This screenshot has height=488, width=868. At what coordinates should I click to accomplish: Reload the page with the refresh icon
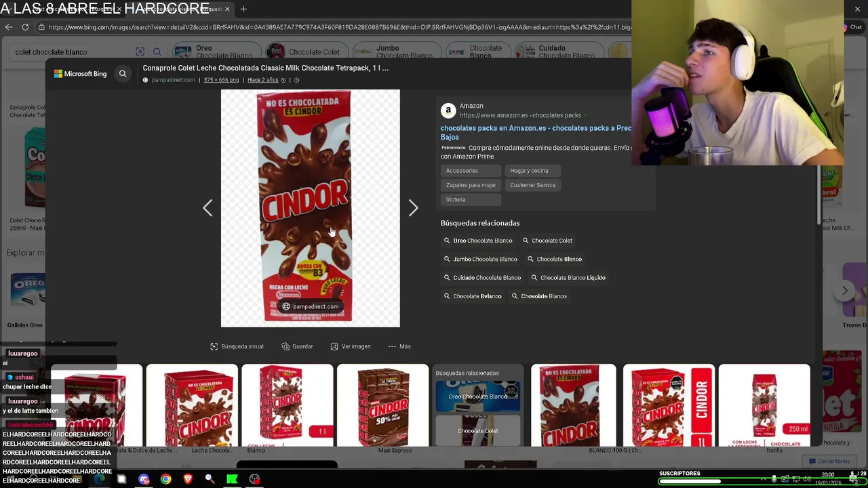point(25,27)
